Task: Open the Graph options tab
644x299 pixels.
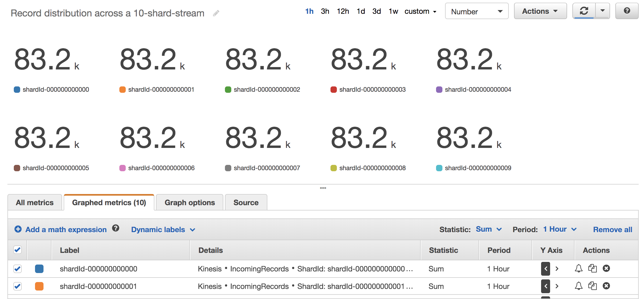Action: (x=190, y=203)
